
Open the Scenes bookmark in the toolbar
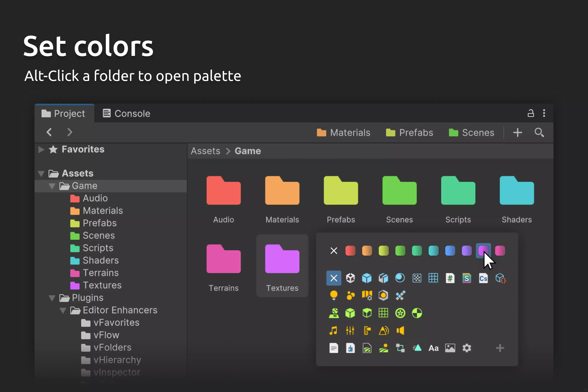click(x=471, y=133)
